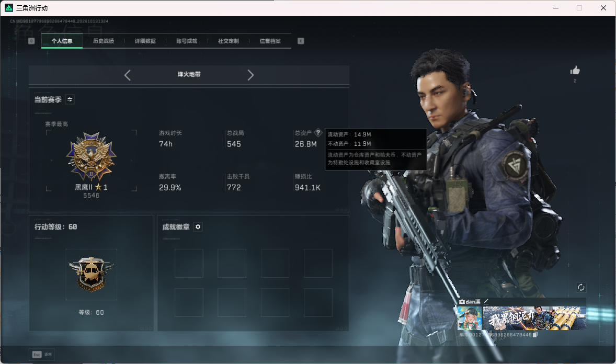Viewport: 616px width, 364px height.
Task: Open the 历史战绩 tab
Action: coord(104,41)
